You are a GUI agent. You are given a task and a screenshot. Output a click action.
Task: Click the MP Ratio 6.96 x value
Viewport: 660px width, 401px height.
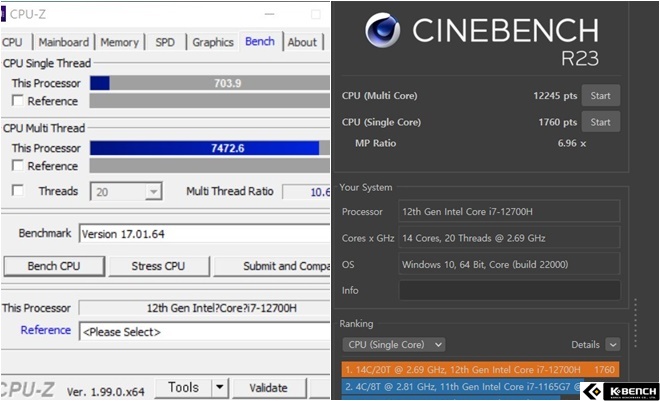tap(572, 143)
